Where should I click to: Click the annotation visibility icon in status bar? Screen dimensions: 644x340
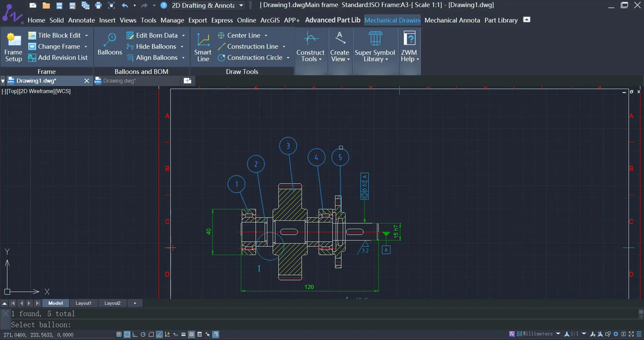592,334
